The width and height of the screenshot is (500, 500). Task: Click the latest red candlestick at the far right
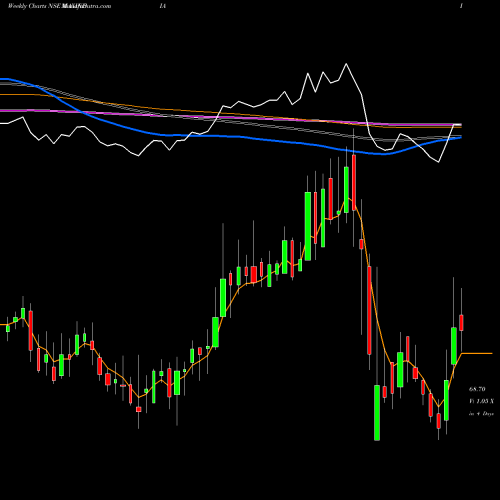[461, 322]
